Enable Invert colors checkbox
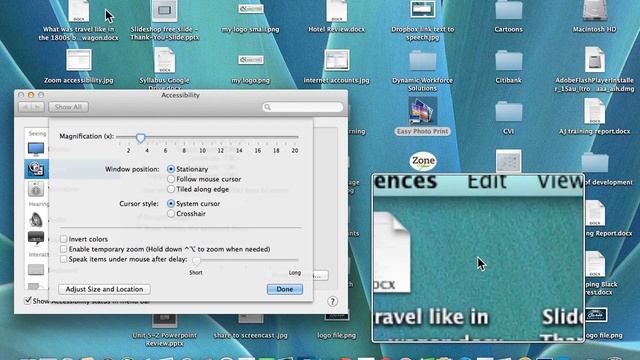The height and width of the screenshot is (360, 640). coord(63,239)
